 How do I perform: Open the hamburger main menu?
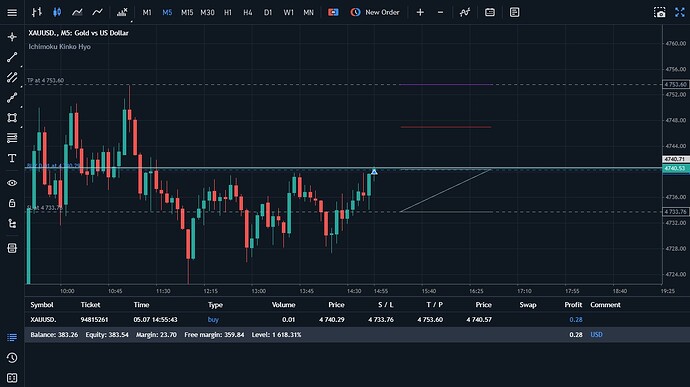(12, 12)
